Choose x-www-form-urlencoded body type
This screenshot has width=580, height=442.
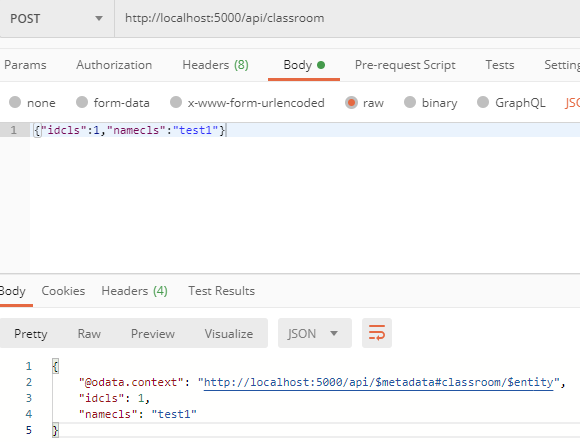247,102
